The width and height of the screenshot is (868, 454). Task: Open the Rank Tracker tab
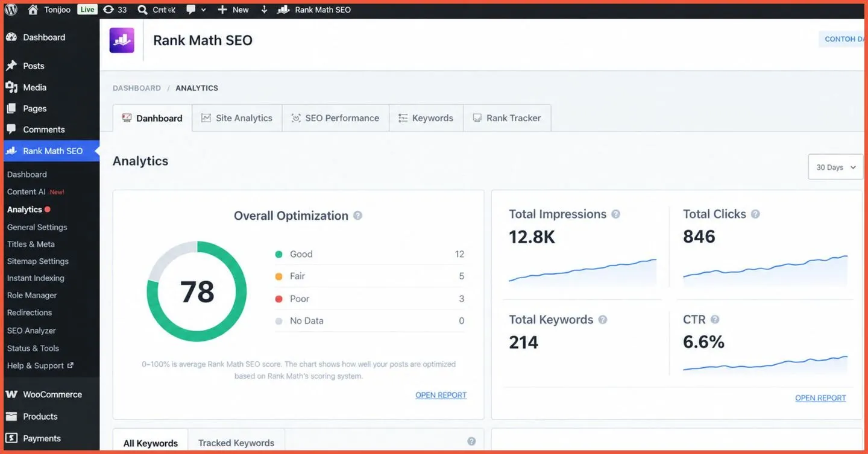tap(506, 118)
